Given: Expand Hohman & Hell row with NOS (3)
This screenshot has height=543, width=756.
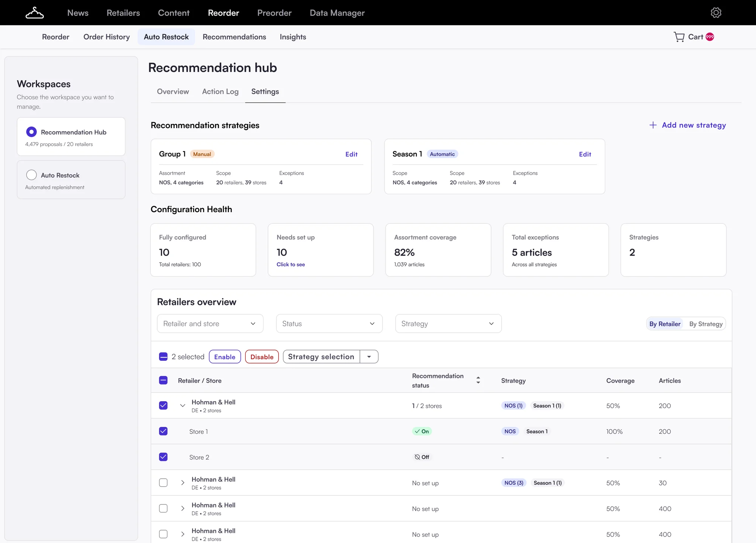Looking at the screenshot, I should [183, 483].
